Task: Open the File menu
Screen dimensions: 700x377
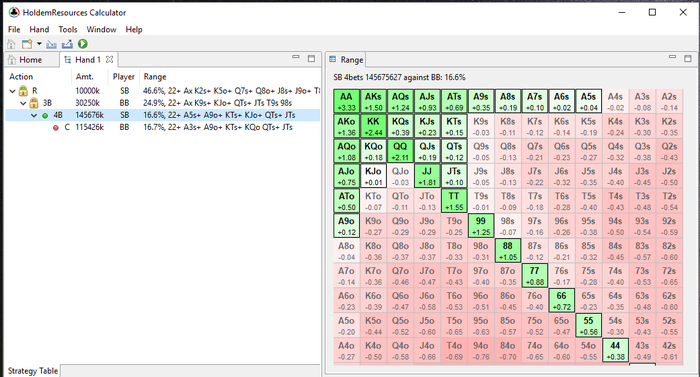Action: [14, 29]
